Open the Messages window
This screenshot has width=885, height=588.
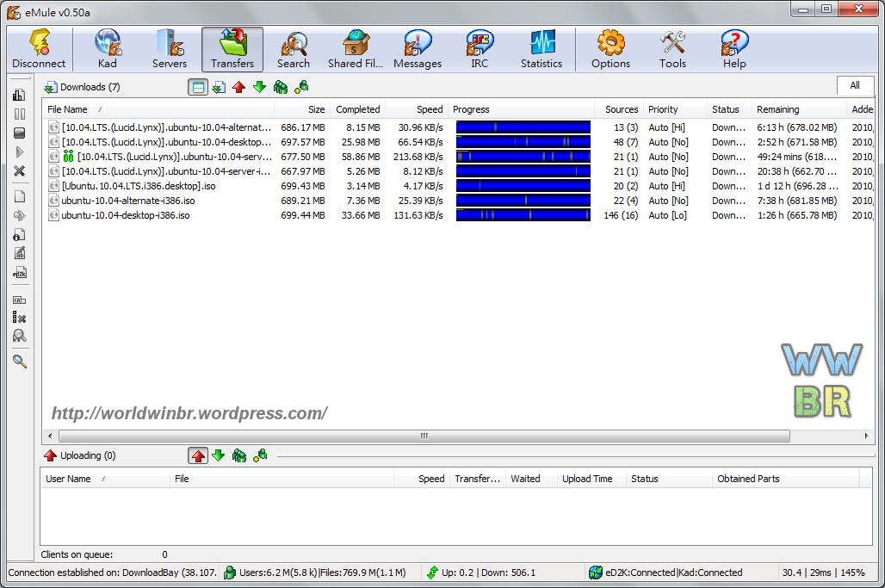(417, 48)
